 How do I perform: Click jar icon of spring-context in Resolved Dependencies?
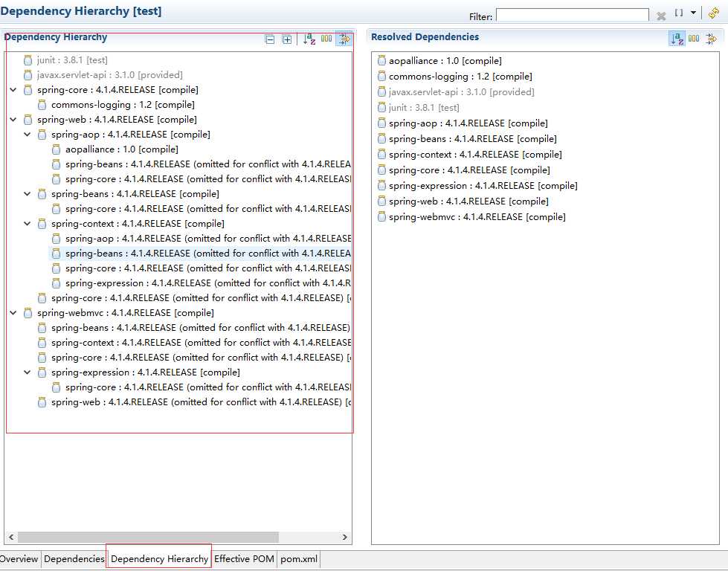[381, 154]
